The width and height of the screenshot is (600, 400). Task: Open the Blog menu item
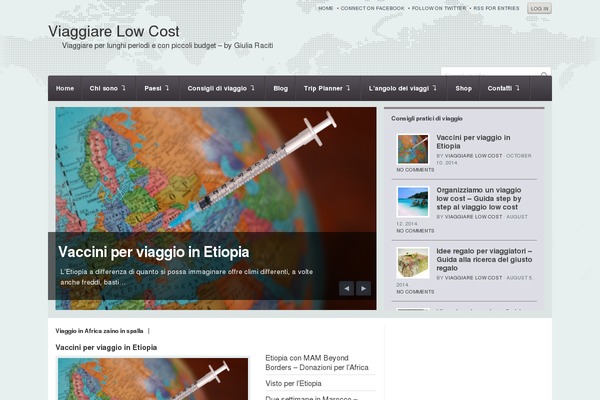pyautogui.click(x=280, y=88)
